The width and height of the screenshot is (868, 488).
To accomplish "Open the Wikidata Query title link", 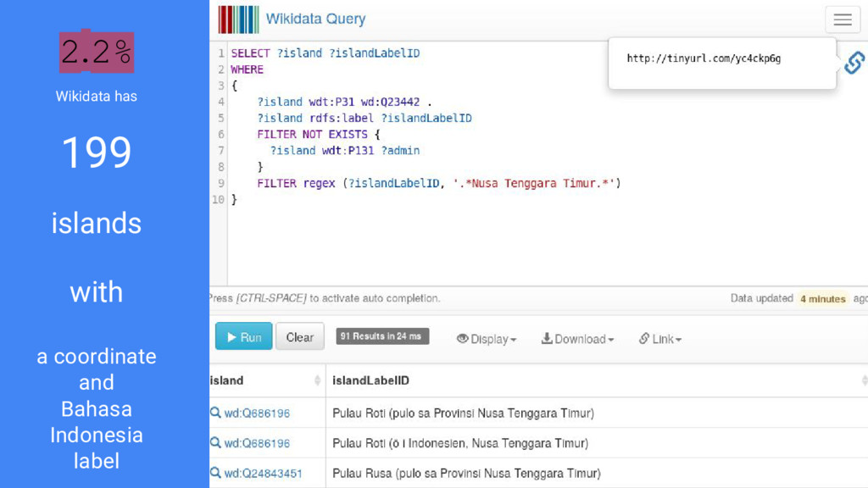I will pyautogui.click(x=315, y=19).
